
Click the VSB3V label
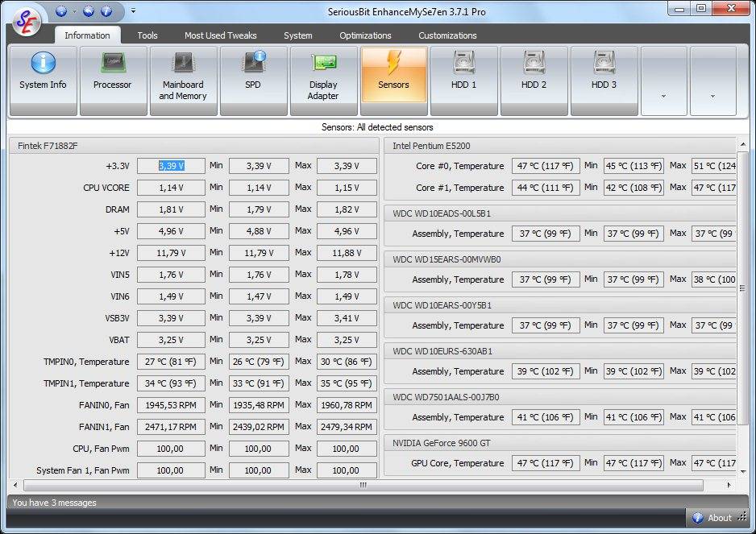click(117, 318)
